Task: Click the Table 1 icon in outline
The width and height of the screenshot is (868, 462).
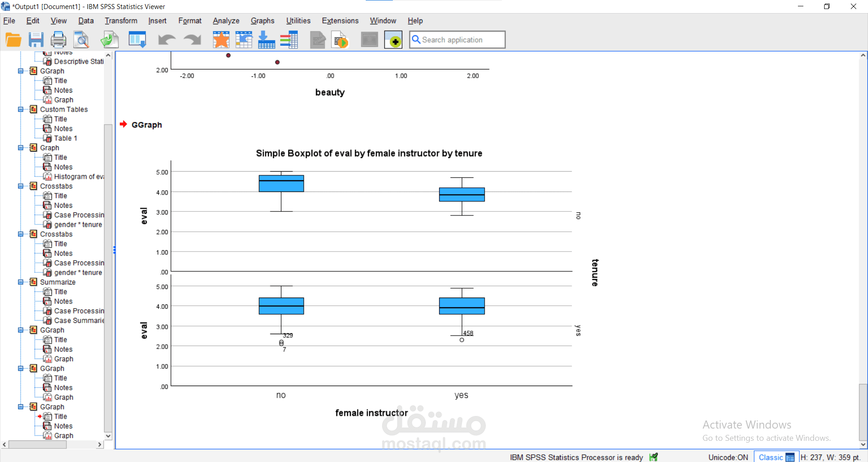Action: 47,138
